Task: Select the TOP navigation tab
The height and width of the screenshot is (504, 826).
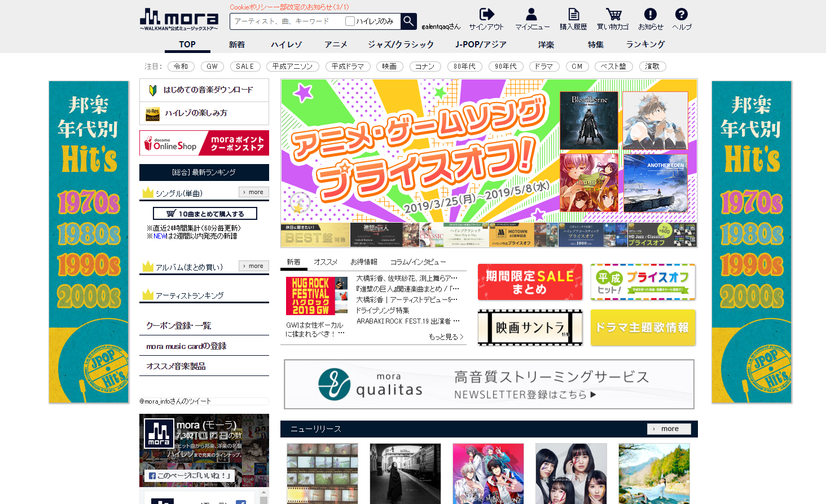Action: pos(187,45)
